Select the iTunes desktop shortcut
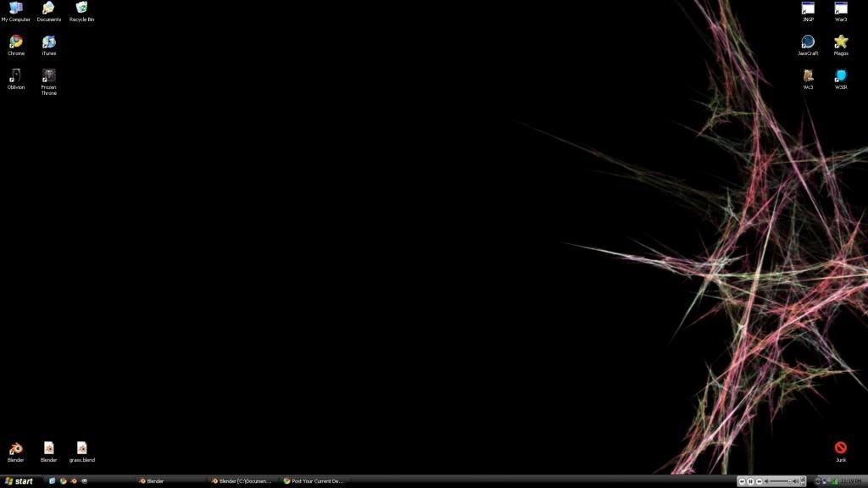This screenshot has width=868, height=488. tap(48, 46)
